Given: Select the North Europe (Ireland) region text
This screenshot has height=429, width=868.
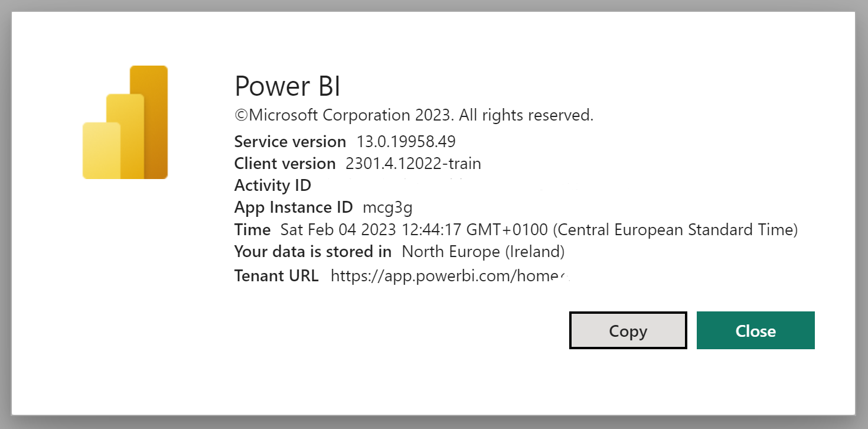Looking at the screenshot, I should click(484, 251).
